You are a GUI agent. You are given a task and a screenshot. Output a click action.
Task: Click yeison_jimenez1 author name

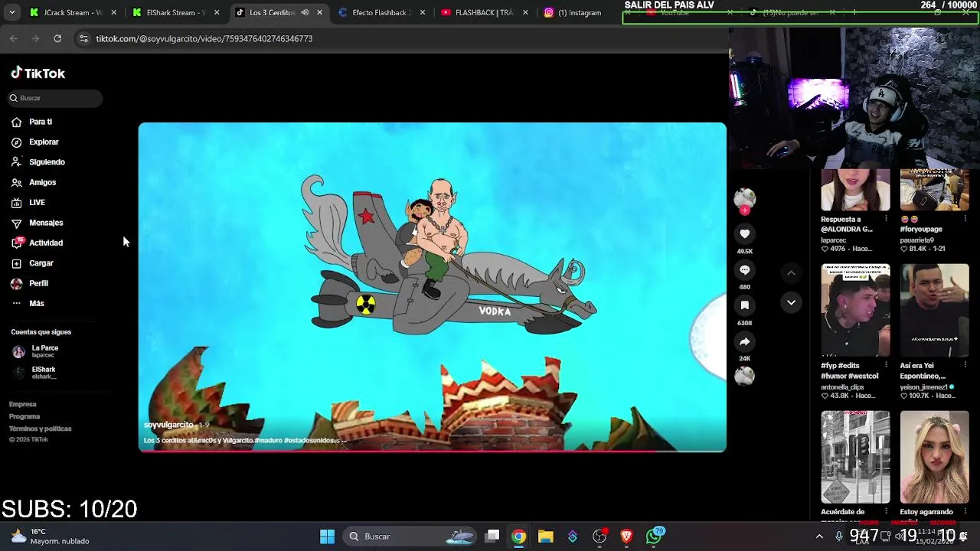(924, 387)
